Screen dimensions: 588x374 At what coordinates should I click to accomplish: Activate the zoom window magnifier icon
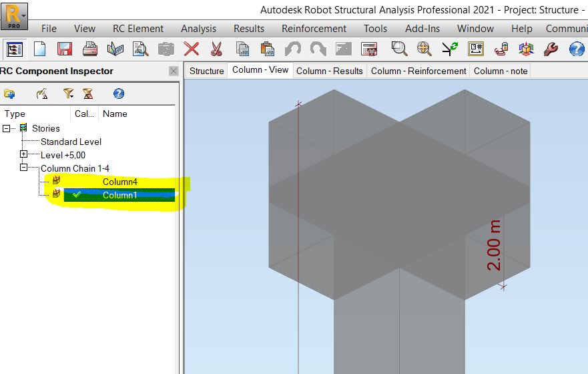tap(399, 49)
